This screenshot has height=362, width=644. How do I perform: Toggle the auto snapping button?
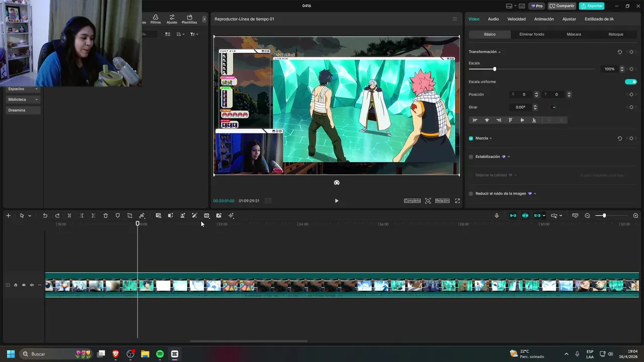(525, 216)
